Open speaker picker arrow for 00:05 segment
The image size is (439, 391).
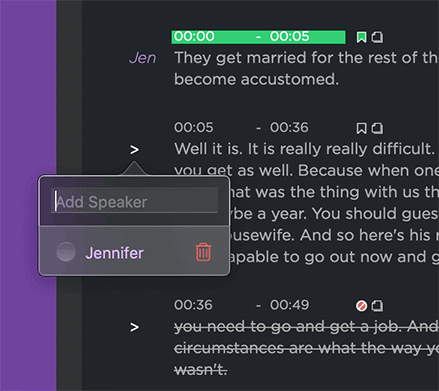click(x=134, y=150)
